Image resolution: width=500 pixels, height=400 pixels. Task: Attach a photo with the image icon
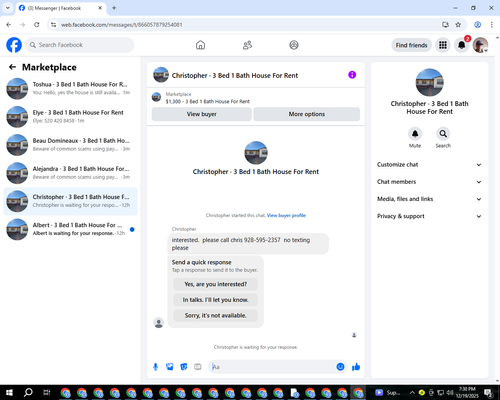tap(170, 367)
